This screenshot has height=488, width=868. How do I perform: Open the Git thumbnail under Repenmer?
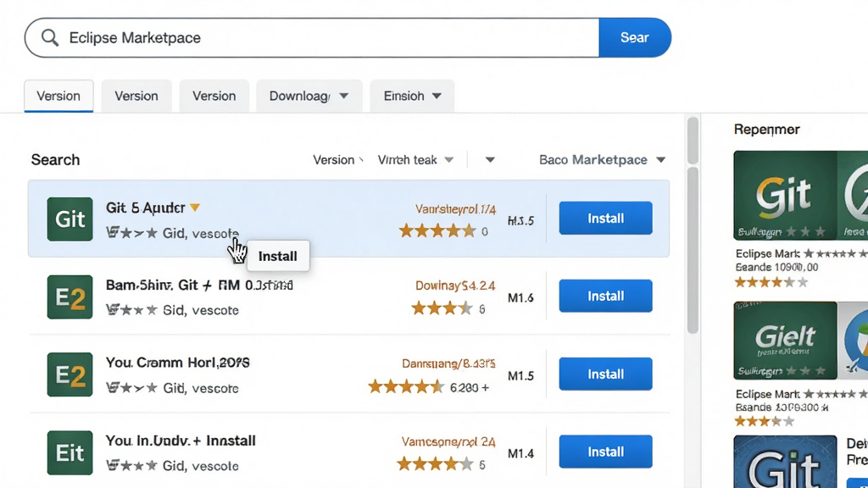tap(785, 196)
